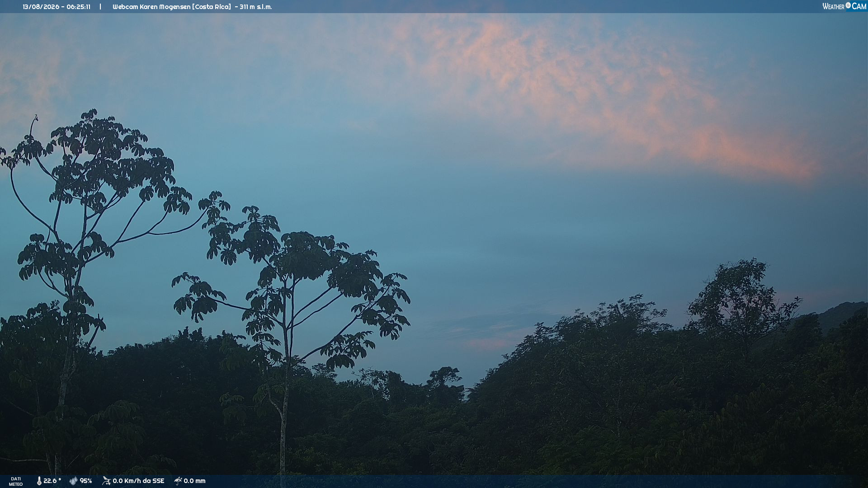
Task: Select the rainfall value '0.0 mm'
Action: [x=194, y=481]
